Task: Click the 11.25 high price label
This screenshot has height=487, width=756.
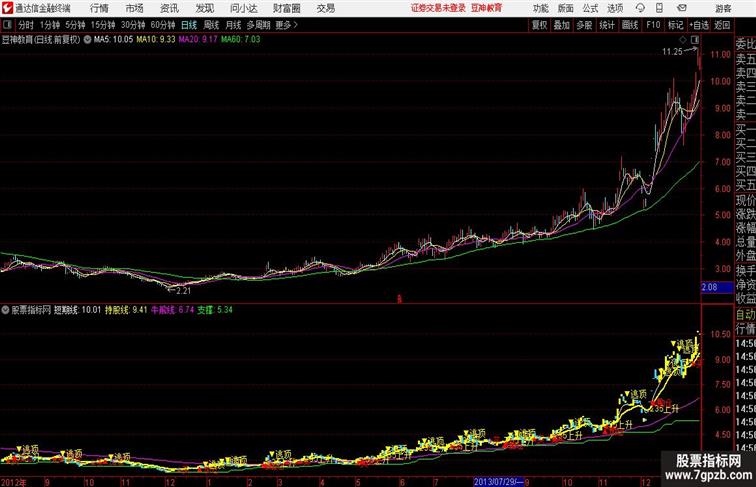Action: point(672,52)
